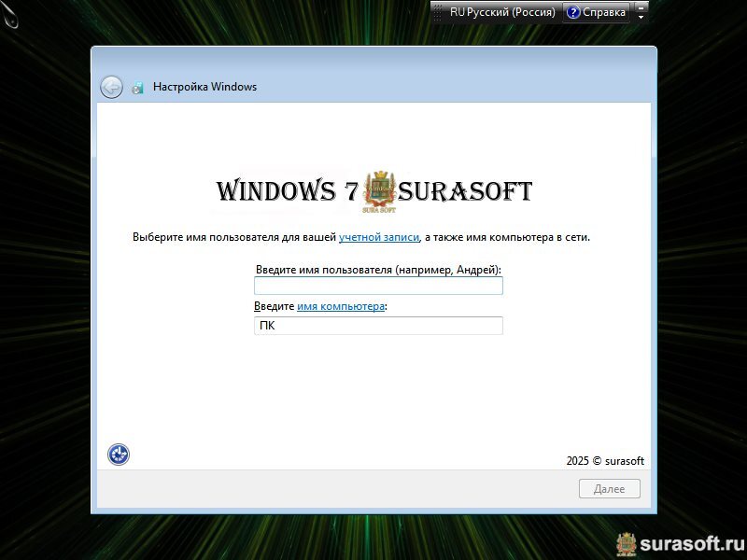Viewport: 747px width, 560px height.
Task: Click the Настройка Windows setup icon
Action: pyautogui.click(x=137, y=88)
